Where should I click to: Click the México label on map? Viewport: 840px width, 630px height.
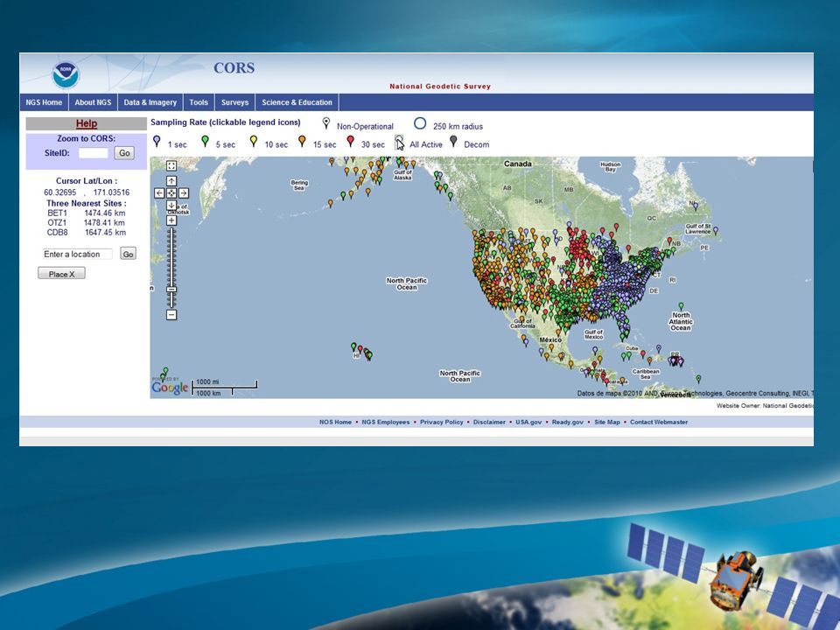click(550, 339)
